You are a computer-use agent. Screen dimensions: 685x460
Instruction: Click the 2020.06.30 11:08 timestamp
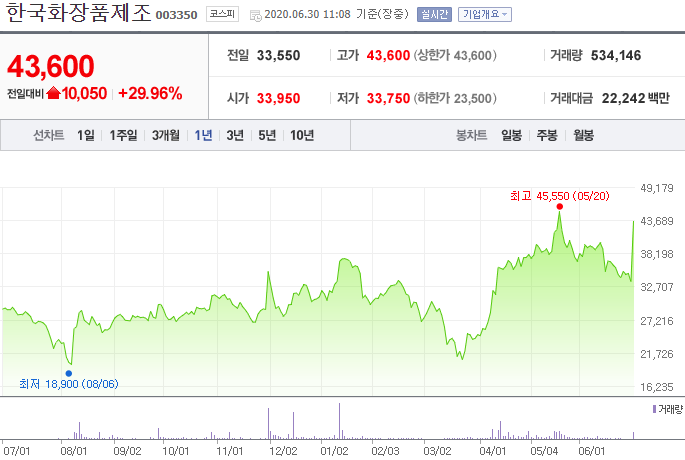[x=308, y=14]
